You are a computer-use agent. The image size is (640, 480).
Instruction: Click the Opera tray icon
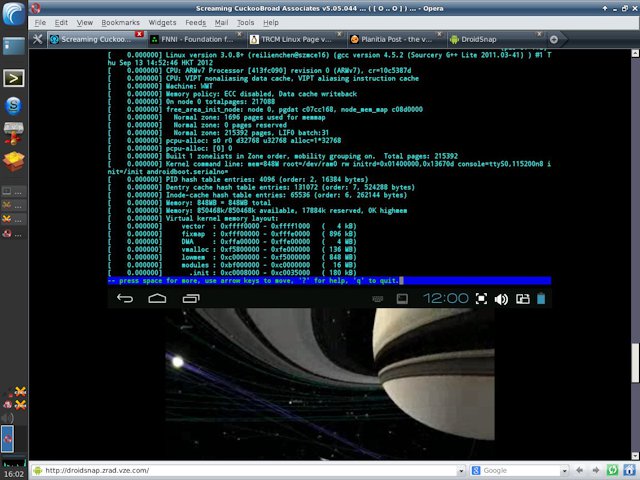pyautogui.click(x=7, y=405)
